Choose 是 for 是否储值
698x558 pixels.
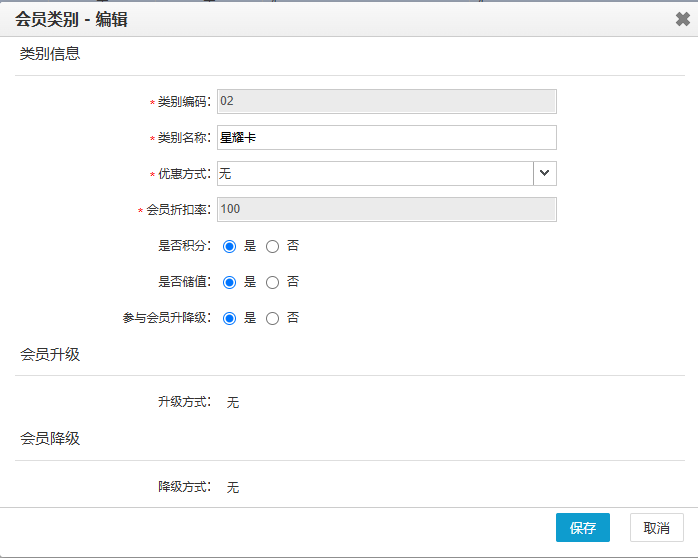[x=230, y=282]
